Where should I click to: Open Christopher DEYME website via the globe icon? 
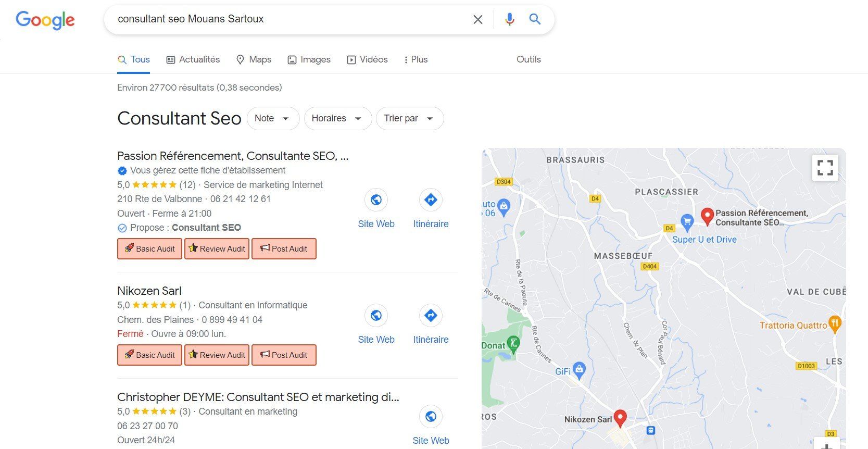(431, 416)
